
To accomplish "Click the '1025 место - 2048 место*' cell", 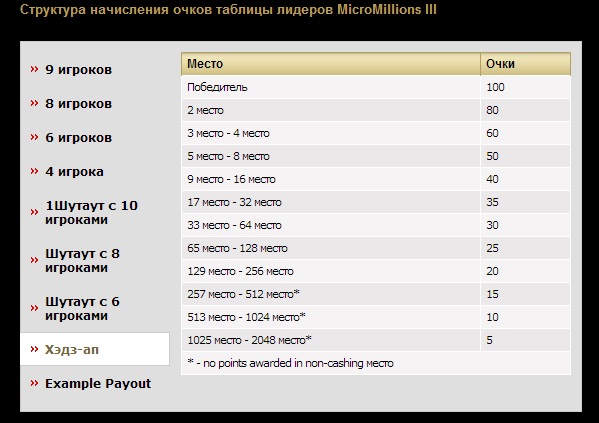I will tap(331, 340).
